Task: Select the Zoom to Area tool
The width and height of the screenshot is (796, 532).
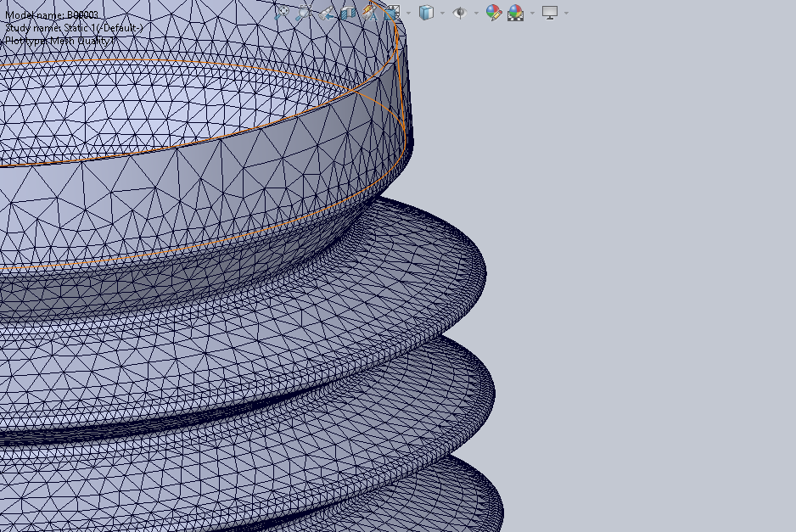Action: 305,13
